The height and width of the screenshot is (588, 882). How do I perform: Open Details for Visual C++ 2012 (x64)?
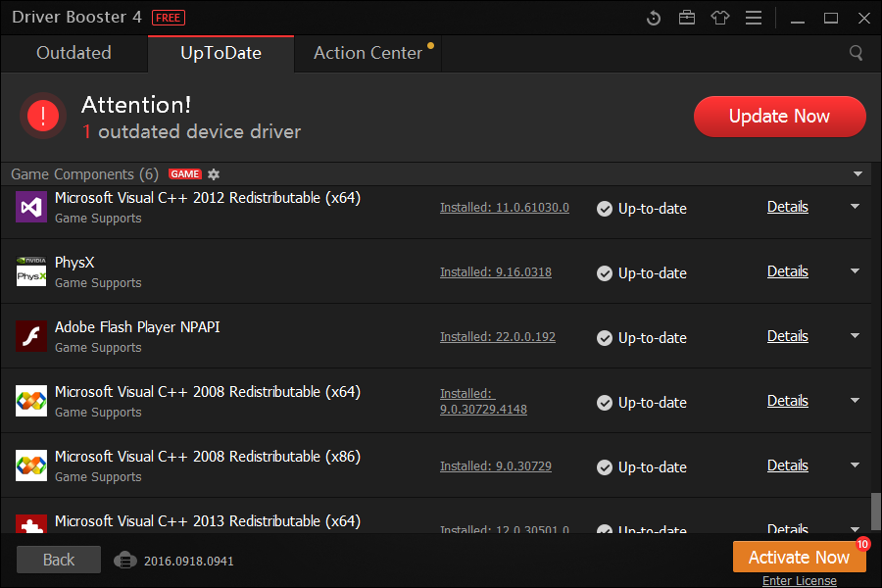coord(788,207)
